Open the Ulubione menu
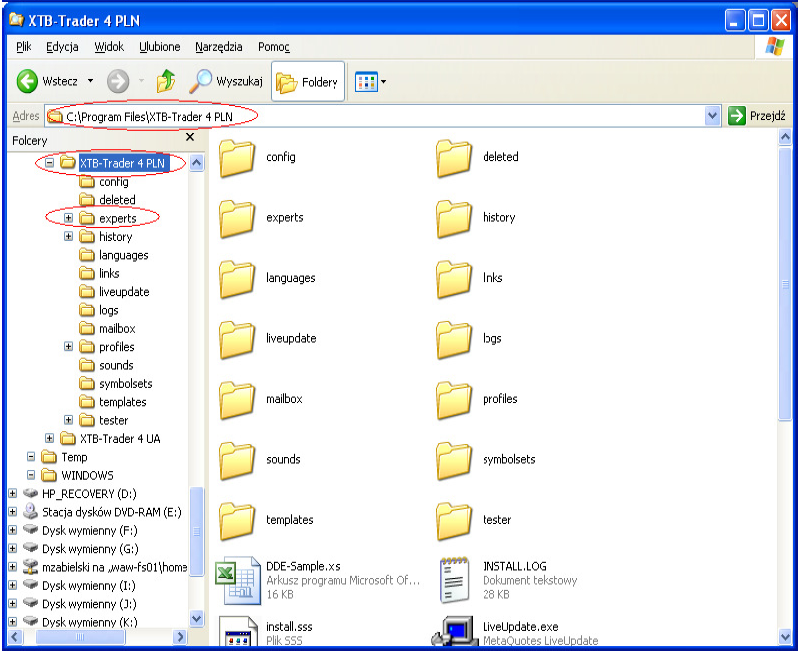800x652 pixels. (160, 47)
